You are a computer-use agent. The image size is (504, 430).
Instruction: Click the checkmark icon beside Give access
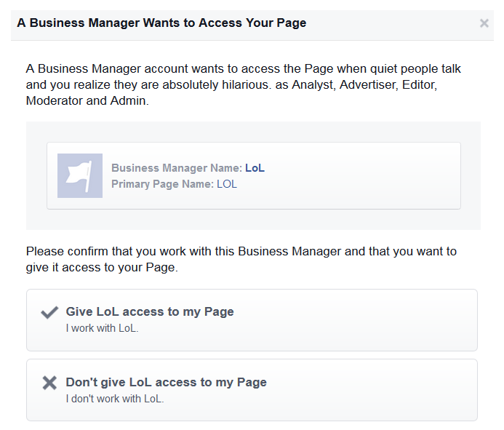pos(49,312)
